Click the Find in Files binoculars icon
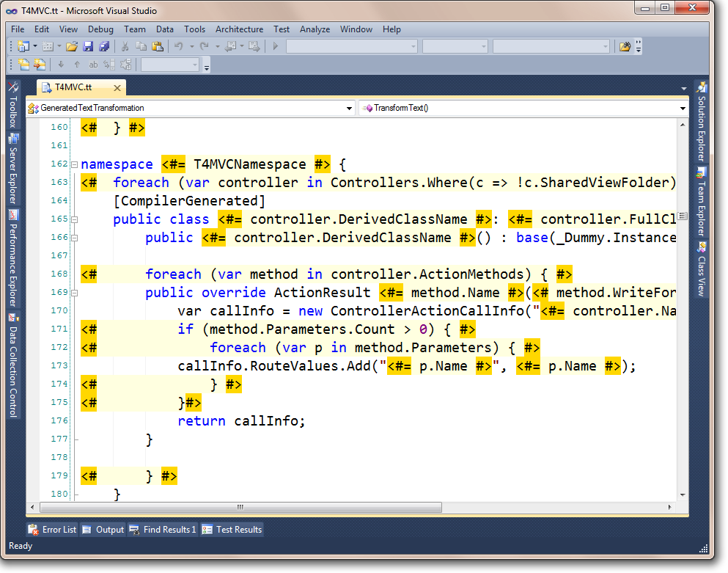This screenshot has height=573, width=728. [625, 46]
